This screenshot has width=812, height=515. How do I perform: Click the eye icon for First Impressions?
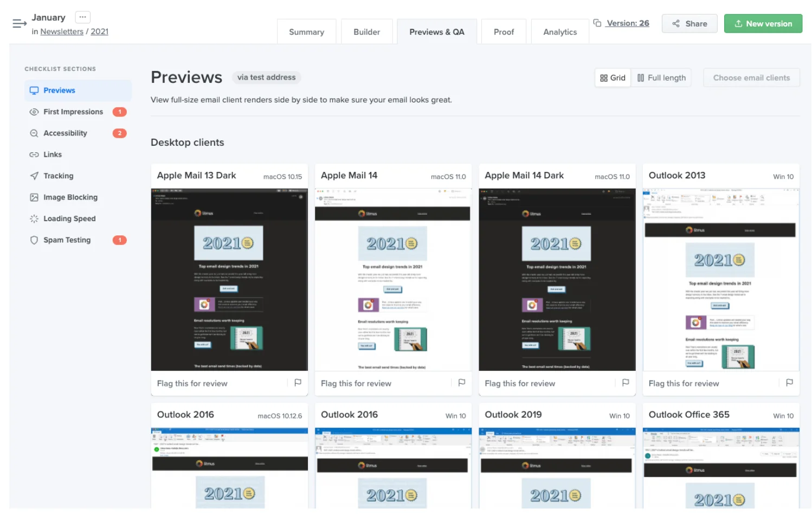pyautogui.click(x=34, y=112)
